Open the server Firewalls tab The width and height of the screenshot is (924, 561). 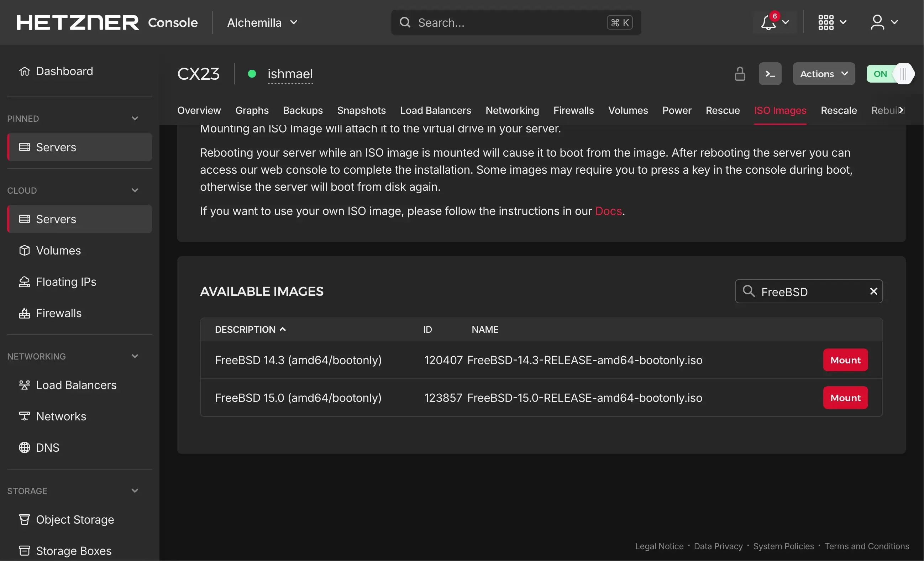point(573,111)
